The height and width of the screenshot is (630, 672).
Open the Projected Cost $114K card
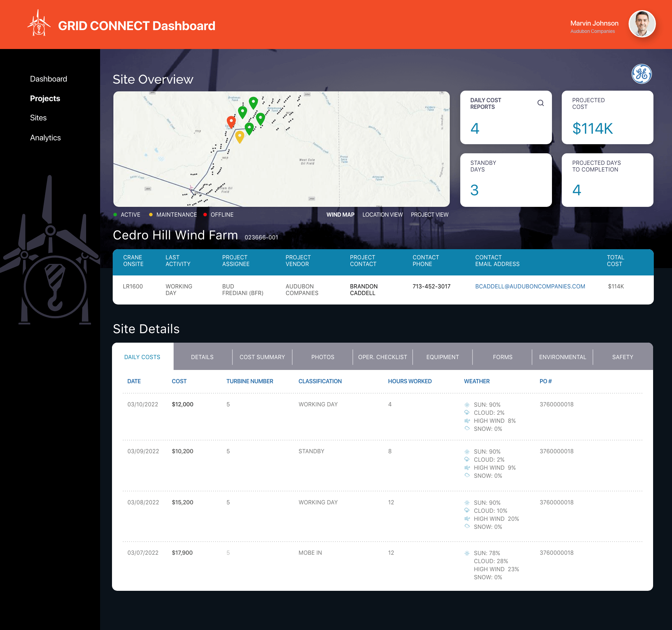point(607,117)
